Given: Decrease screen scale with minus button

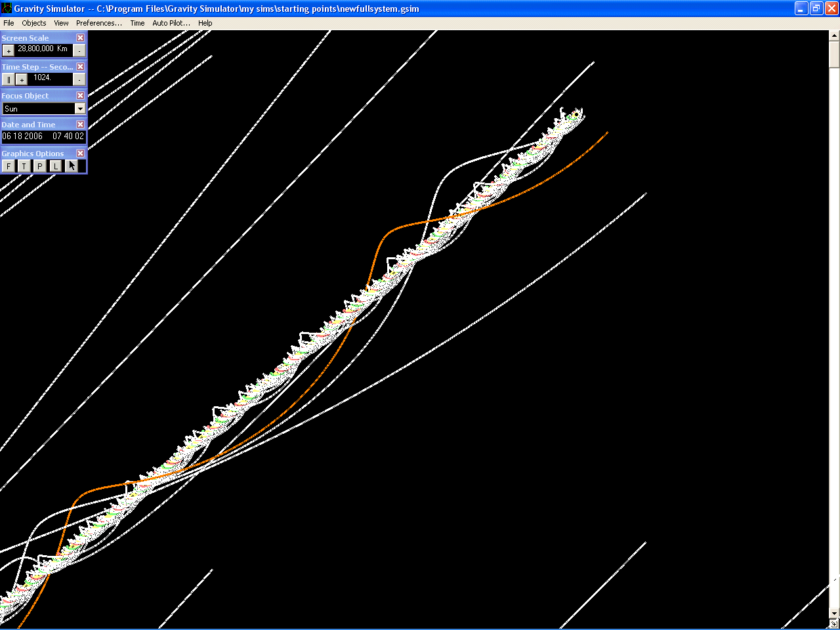Looking at the screenshot, I should click(x=79, y=51).
